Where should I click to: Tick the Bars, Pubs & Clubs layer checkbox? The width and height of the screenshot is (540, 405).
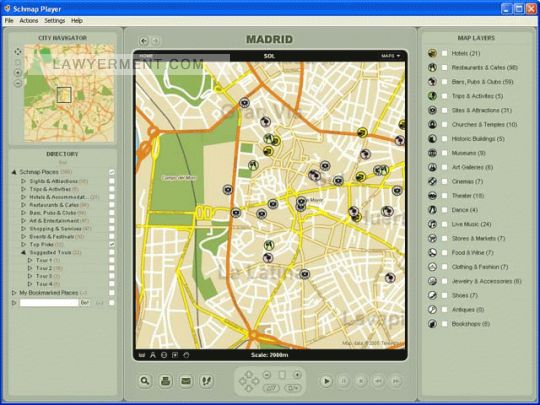tap(445, 82)
